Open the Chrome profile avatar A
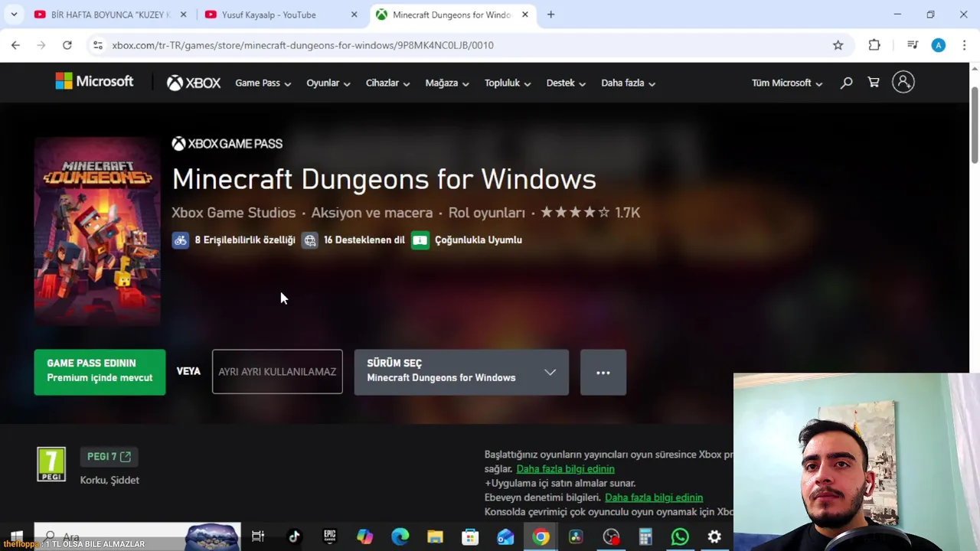This screenshot has width=980, height=551. coord(939,45)
